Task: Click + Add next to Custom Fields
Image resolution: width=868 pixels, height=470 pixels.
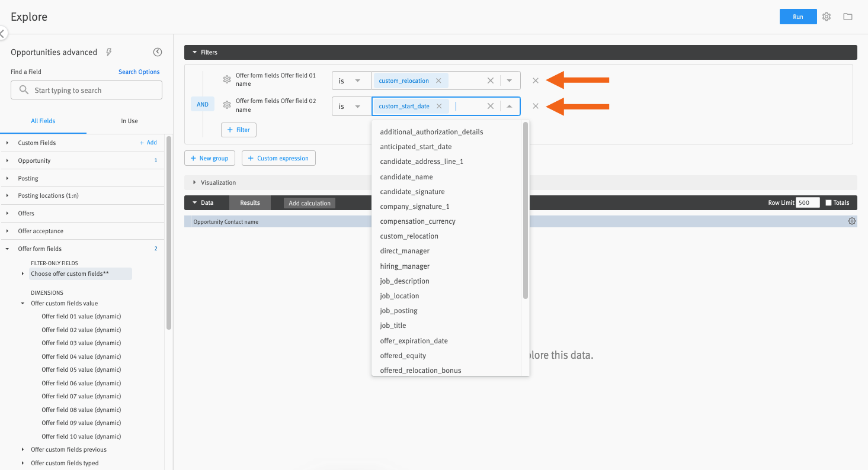Action: [148, 143]
